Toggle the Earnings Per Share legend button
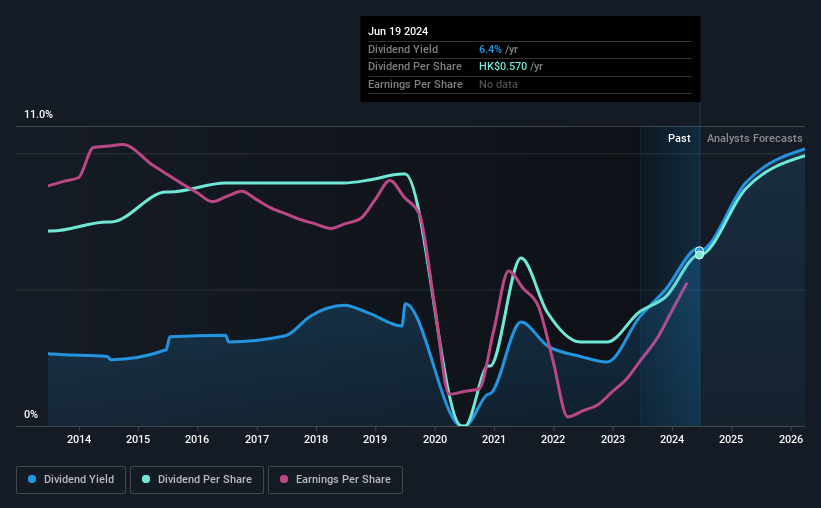This screenshot has height=508, width=821. 336,480
